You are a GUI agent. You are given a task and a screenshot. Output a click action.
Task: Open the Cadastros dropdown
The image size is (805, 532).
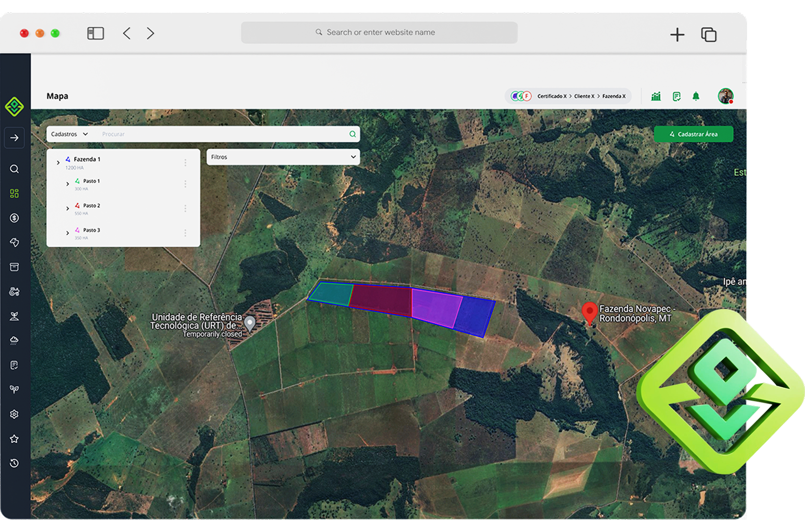click(x=70, y=134)
